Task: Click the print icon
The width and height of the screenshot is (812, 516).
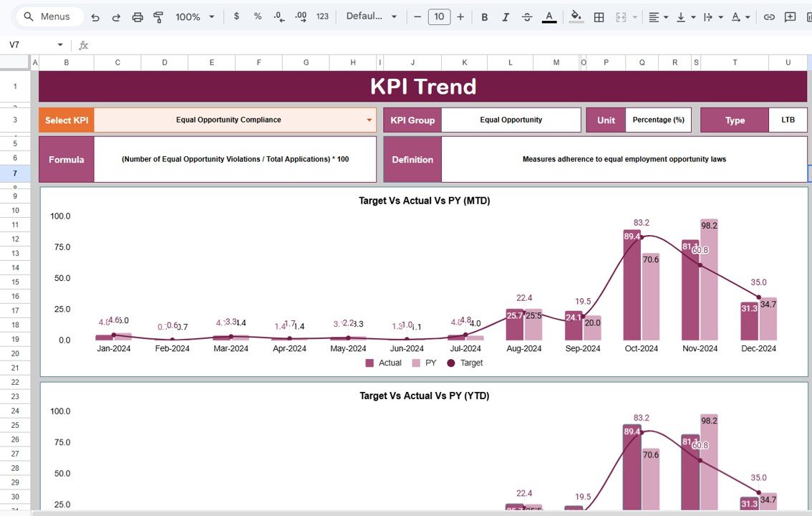Action: click(137, 16)
